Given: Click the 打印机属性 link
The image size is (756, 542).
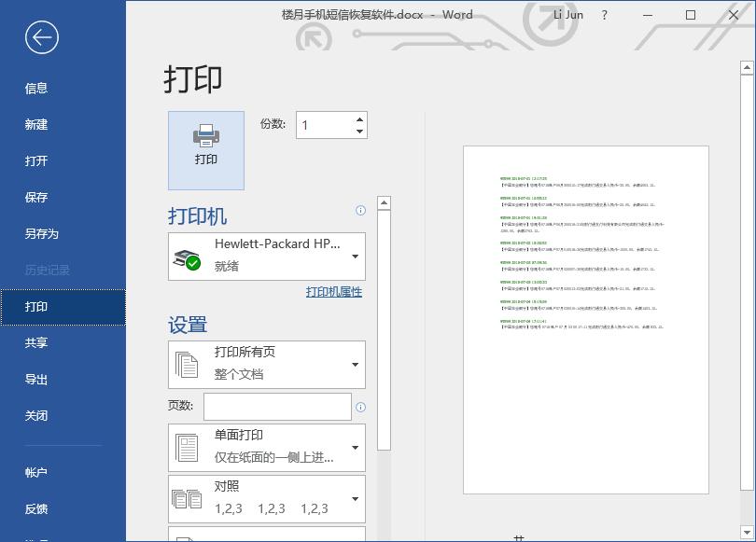Looking at the screenshot, I should (x=334, y=292).
